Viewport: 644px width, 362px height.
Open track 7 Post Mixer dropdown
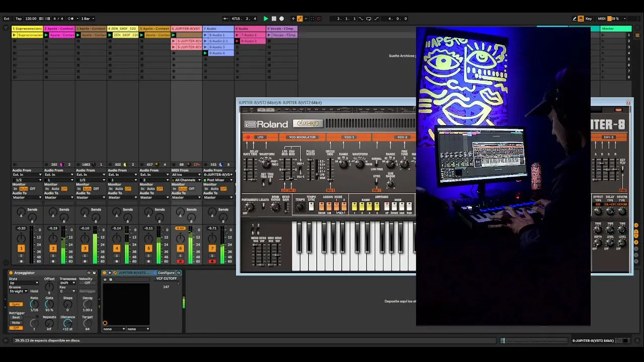[218, 180]
